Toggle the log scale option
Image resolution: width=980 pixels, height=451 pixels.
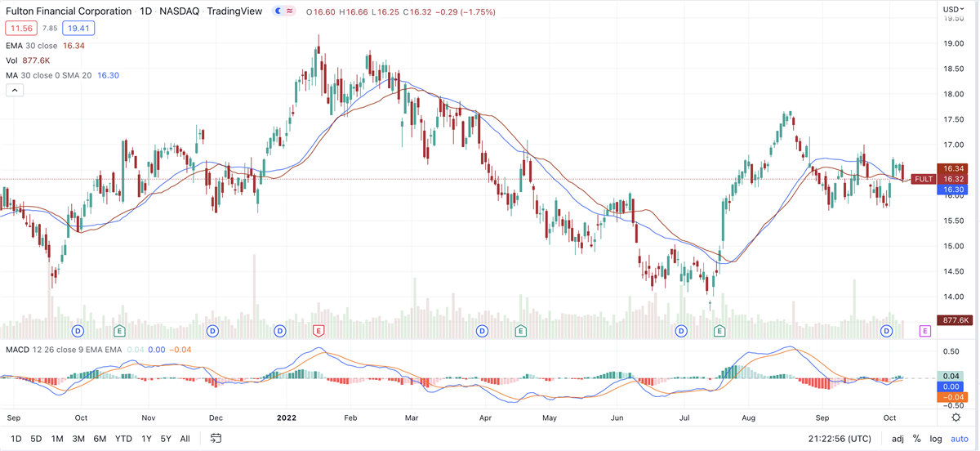[935, 439]
